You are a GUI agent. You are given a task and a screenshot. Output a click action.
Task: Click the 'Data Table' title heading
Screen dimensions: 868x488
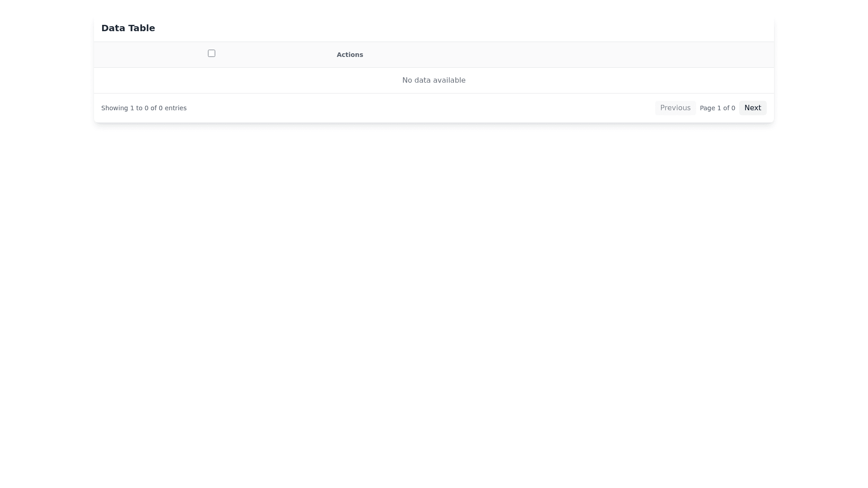click(128, 28)
